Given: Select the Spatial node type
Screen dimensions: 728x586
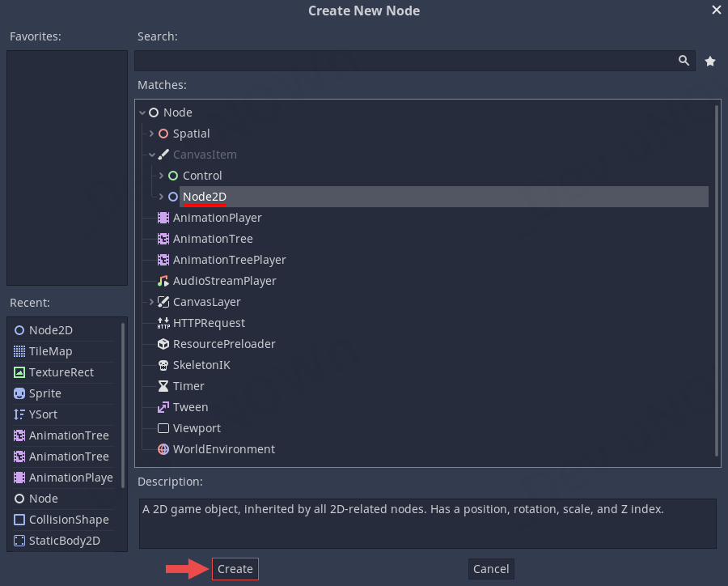Looking at the screenshot, I should [x=191, y=134].
